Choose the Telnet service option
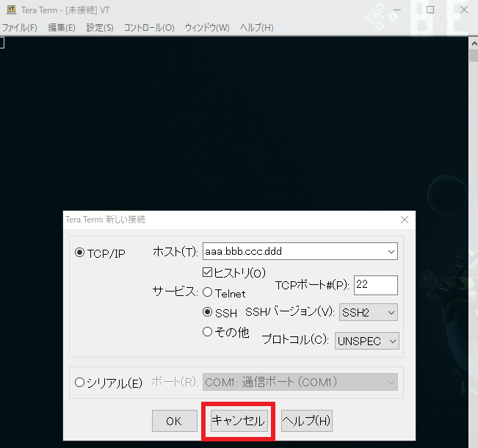Viewport: 478px width, 448px height. [207, 292]
